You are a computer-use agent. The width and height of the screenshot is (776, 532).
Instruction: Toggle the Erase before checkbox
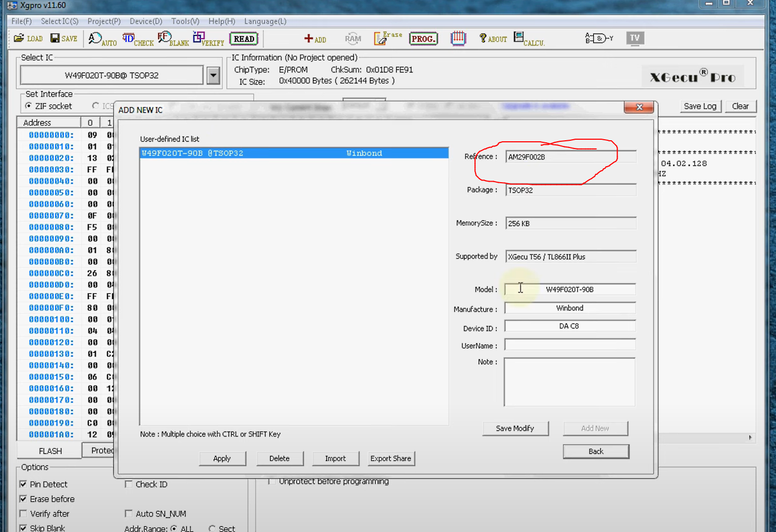(23, 499)
